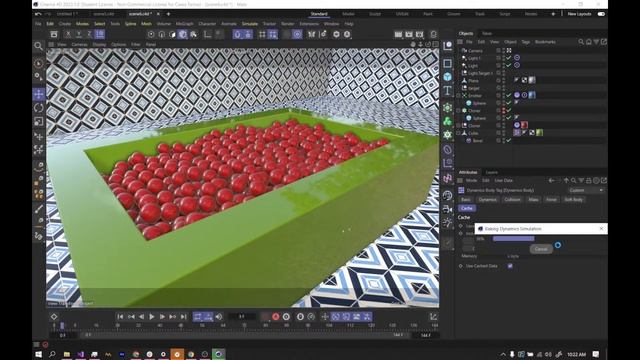Click the play forward button
This screenshot has height=360, width=640.
(152, 317)
